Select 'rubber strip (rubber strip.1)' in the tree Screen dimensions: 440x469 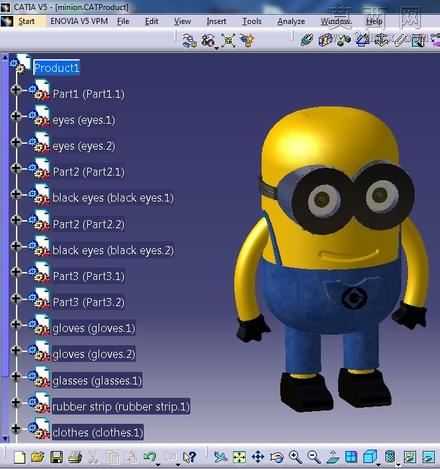[121, 407]
